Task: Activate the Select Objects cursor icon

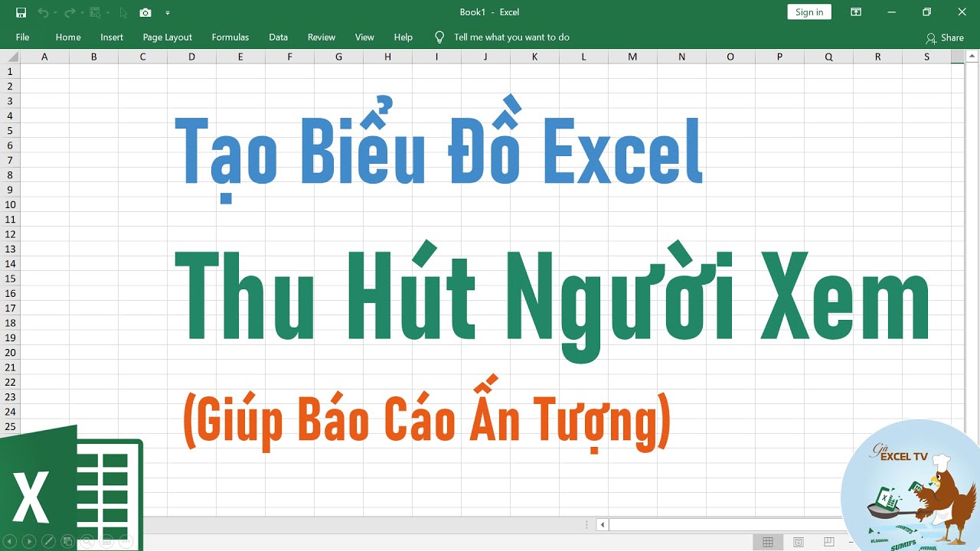Action: 123,12
